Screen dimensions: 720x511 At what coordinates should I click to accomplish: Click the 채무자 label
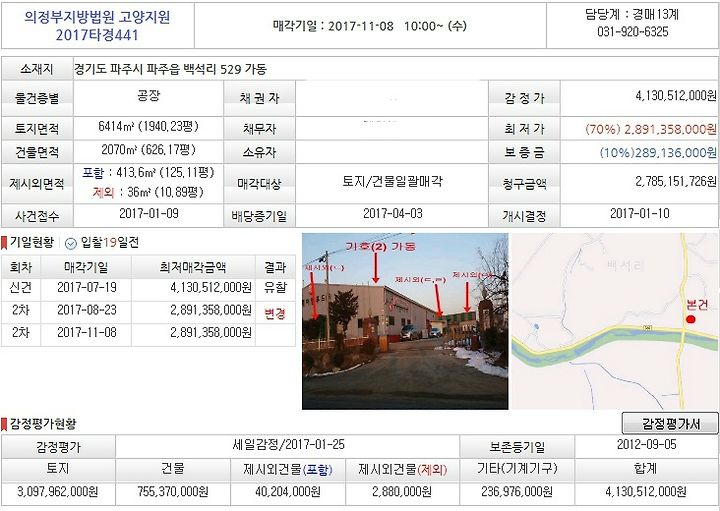(x=259, y=129)
